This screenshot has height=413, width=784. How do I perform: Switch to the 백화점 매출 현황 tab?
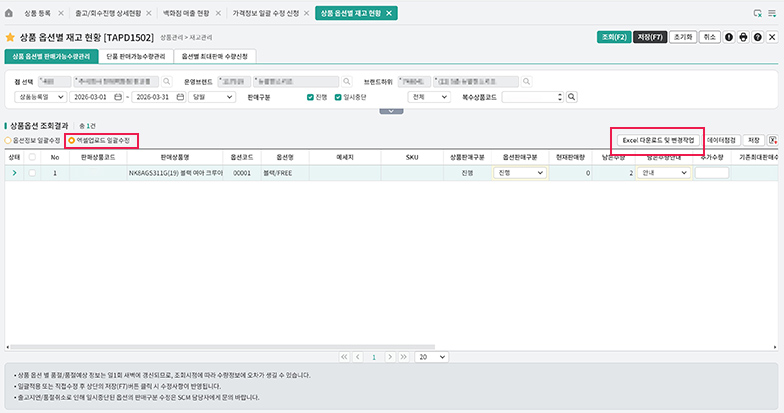coord(186,14)
